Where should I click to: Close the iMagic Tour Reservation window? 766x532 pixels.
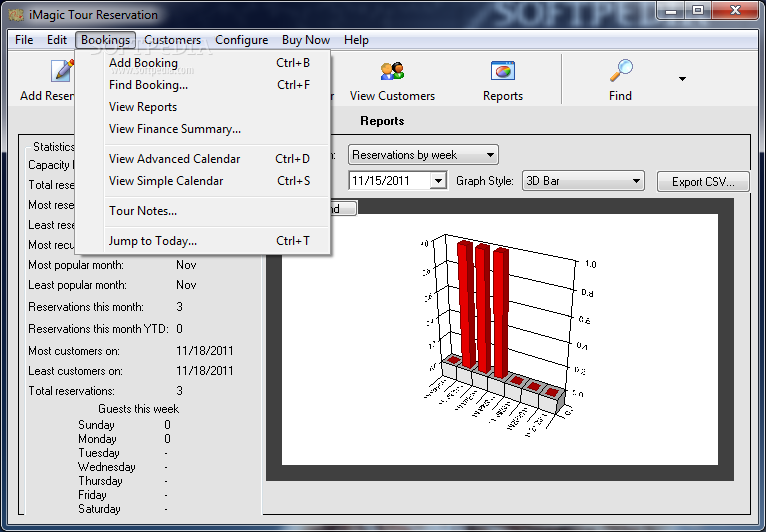735,11
